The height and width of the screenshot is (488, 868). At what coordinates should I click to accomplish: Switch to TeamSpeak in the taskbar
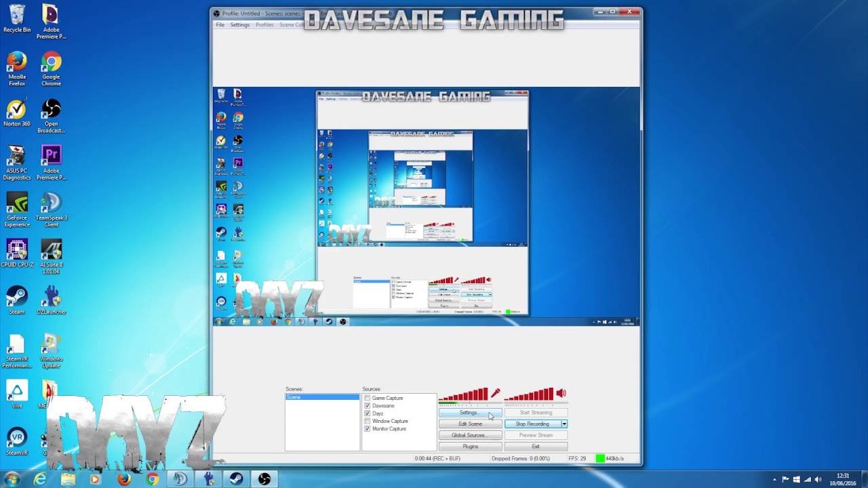(180, 479)
